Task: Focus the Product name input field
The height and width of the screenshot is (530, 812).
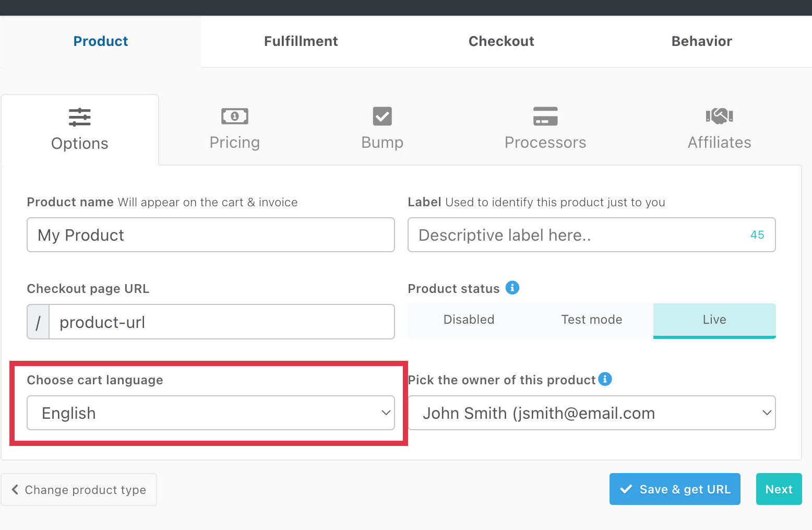Action: click(210, 235)
